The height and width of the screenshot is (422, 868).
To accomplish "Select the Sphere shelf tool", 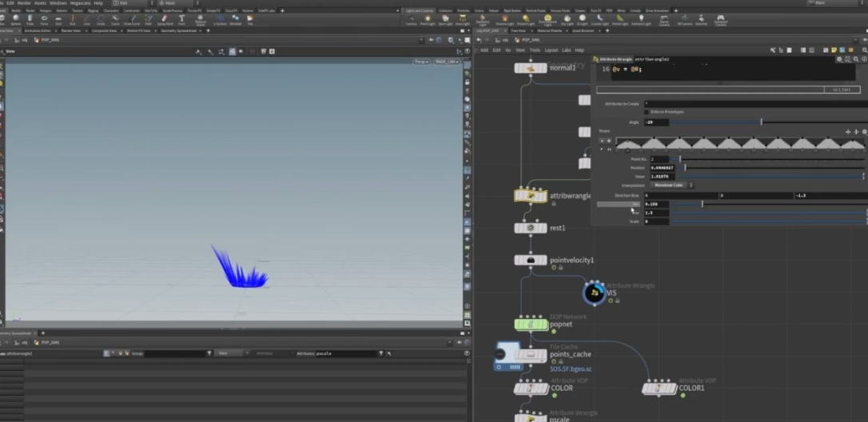I will (16, 19).
